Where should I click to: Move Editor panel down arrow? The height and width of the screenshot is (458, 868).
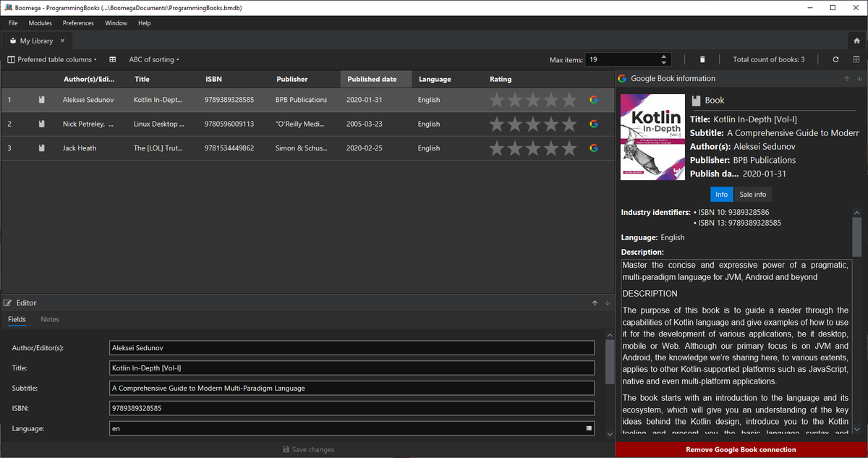tap(607, 302)
